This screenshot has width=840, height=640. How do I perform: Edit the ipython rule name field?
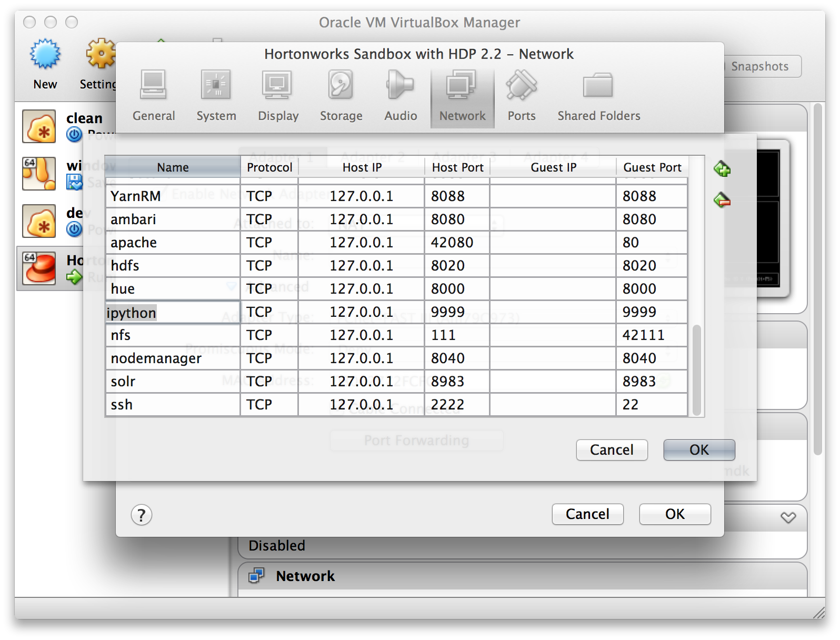pyautogui.click(x=173, y=312)
